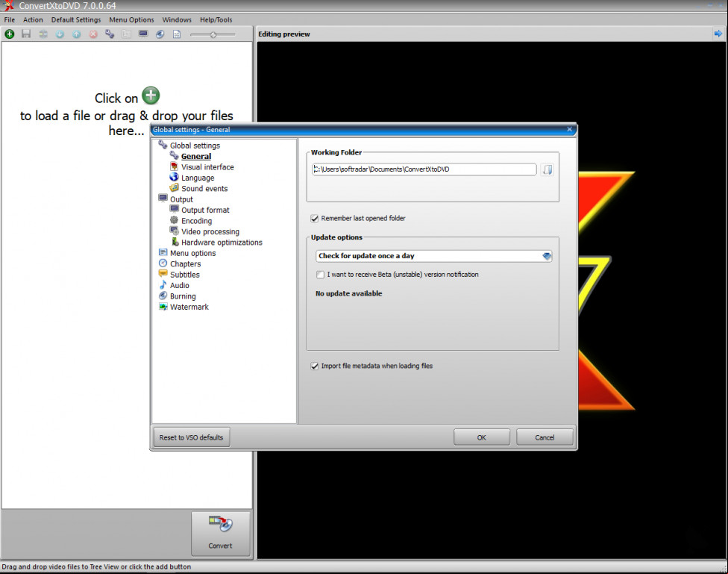Click the disc burn toolbar icon
Viewport: 728px width, 574px height.
[160, 34]
